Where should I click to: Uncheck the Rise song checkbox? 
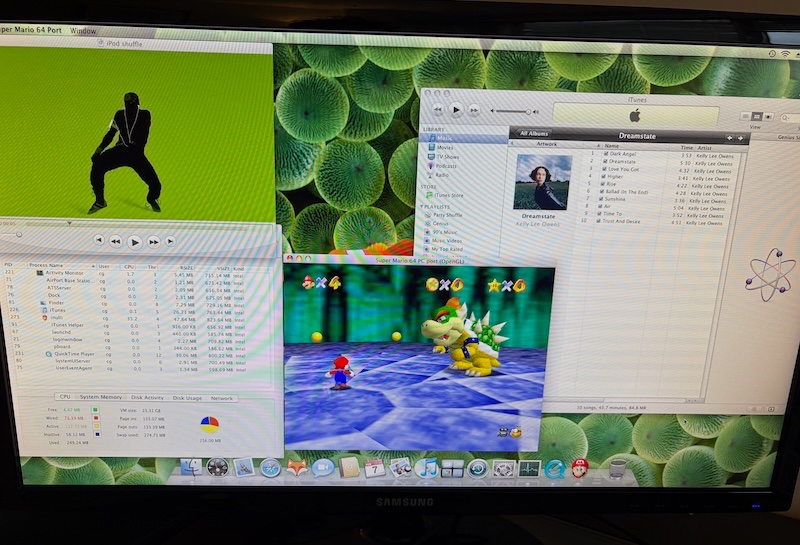pos(603,184)
